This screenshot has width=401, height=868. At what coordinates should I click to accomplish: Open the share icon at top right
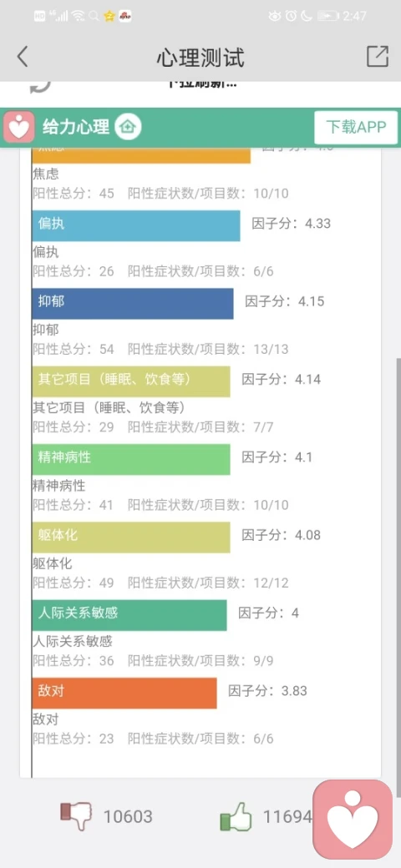(378, 57)
